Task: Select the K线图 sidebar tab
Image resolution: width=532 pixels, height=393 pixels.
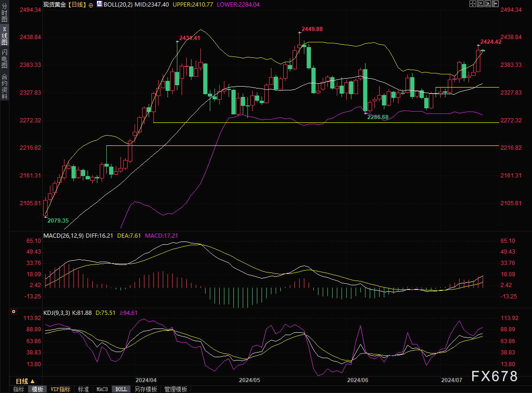Action: (x=4, y=36)
